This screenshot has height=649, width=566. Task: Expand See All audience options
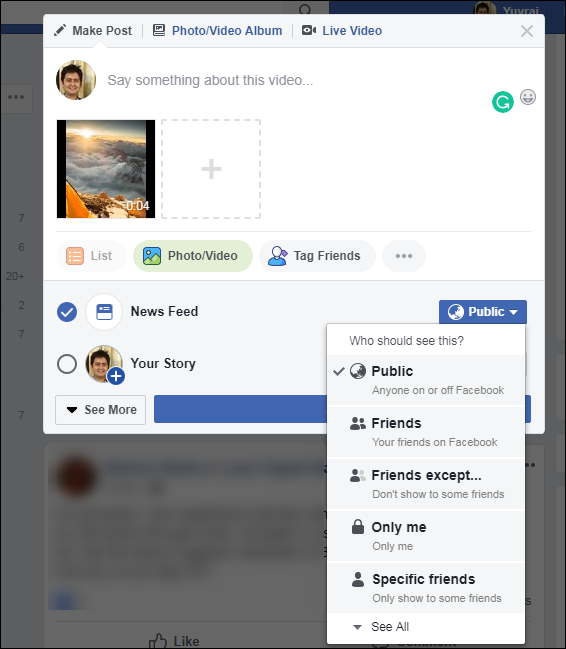[426, 627]
